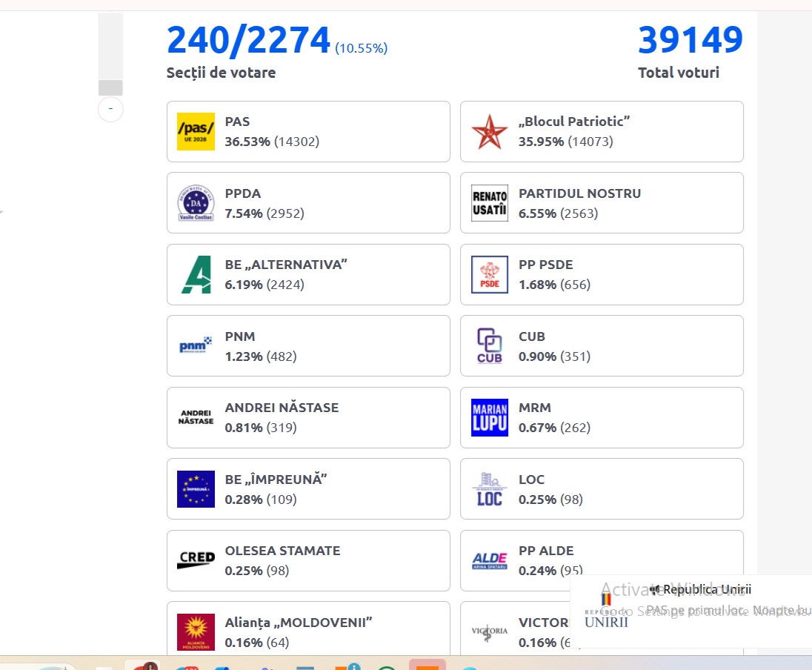Select the Andrei Năstase logo
This screenshot has width=812, height=670.
pyautogui.click(x=196, y=417)
